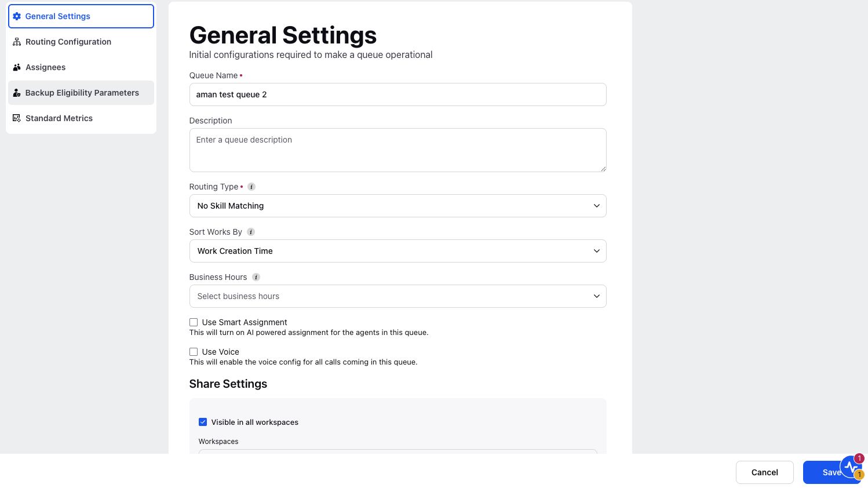Click into the Queue Name input field
868x488 pixels.
tap(397, 94)
